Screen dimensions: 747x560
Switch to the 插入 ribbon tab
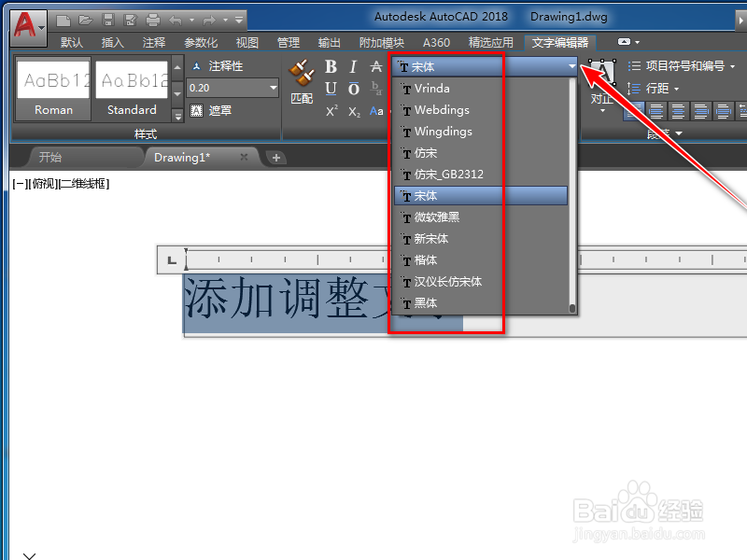click(x=113, y=43)
